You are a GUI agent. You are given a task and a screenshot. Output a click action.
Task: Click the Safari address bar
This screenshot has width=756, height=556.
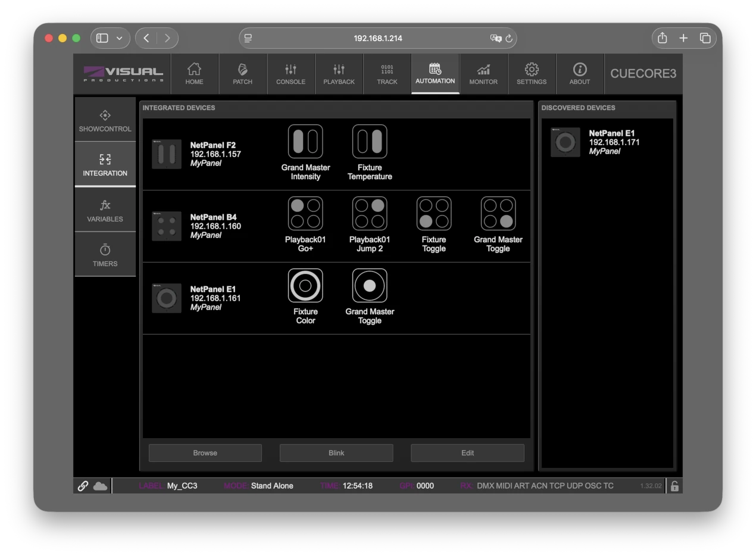(x=377, y=38)
